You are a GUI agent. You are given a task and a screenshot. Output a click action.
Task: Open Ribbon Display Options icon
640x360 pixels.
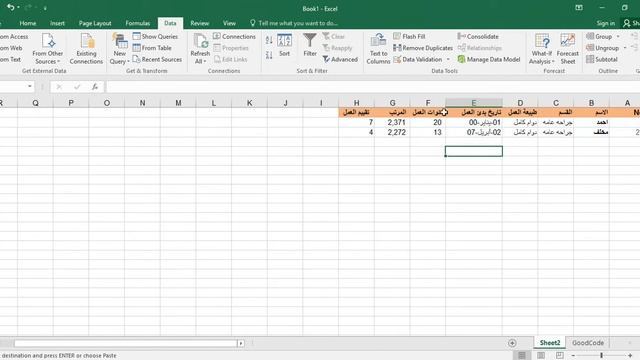pyautogui.click(x=579, y=7)
